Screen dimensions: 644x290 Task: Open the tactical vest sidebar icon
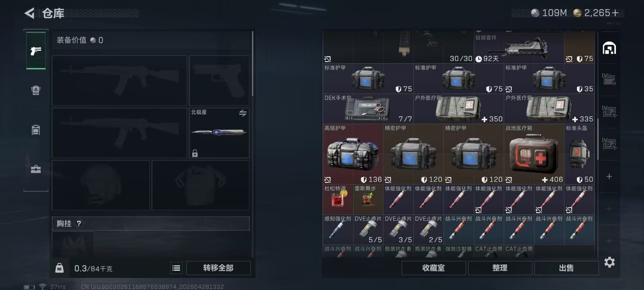pyautogui.click(x=36, y=130)
